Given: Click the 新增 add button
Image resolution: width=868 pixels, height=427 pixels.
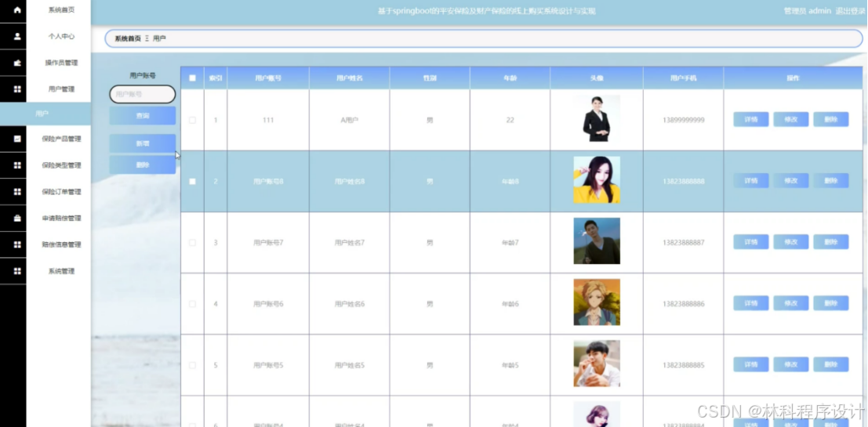Looking at the screenshot, I should point(142,143).
